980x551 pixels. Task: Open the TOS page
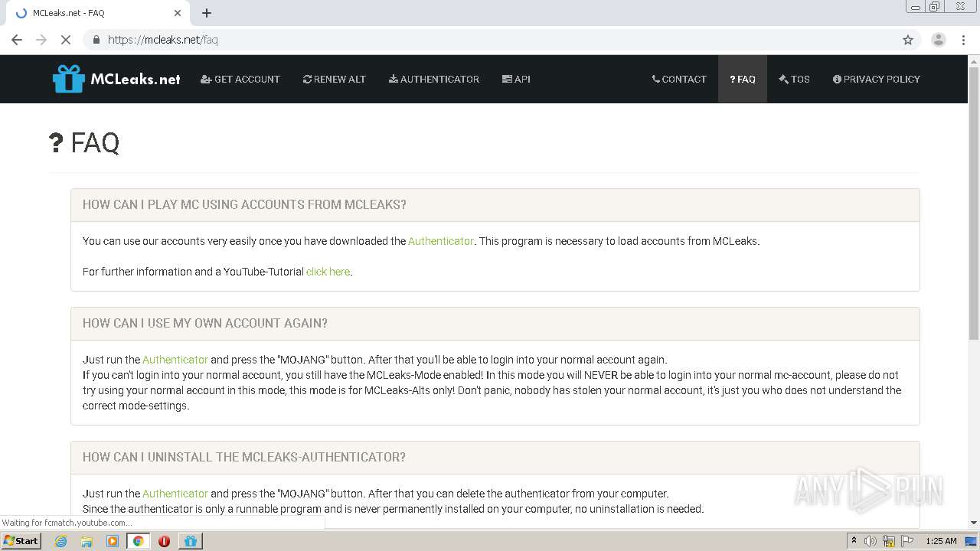[x=794, y=79]
